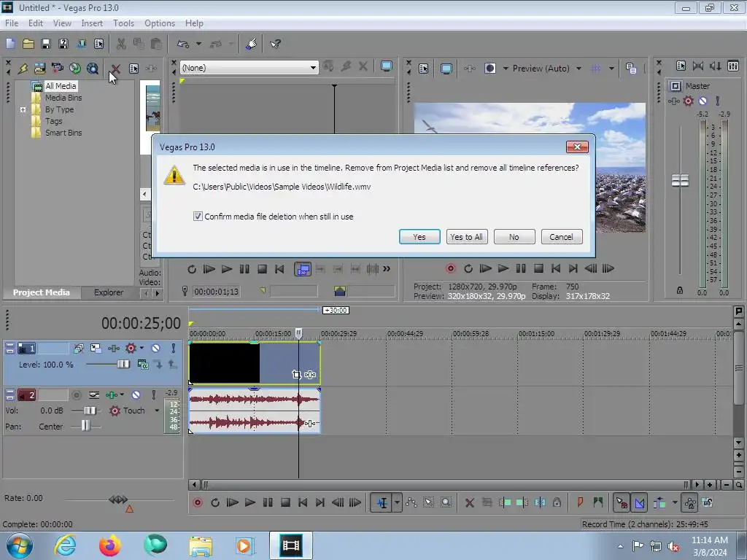Arm audio track 2 for record
This screenshot has height=560, width=747.
[x=76, y=394]
